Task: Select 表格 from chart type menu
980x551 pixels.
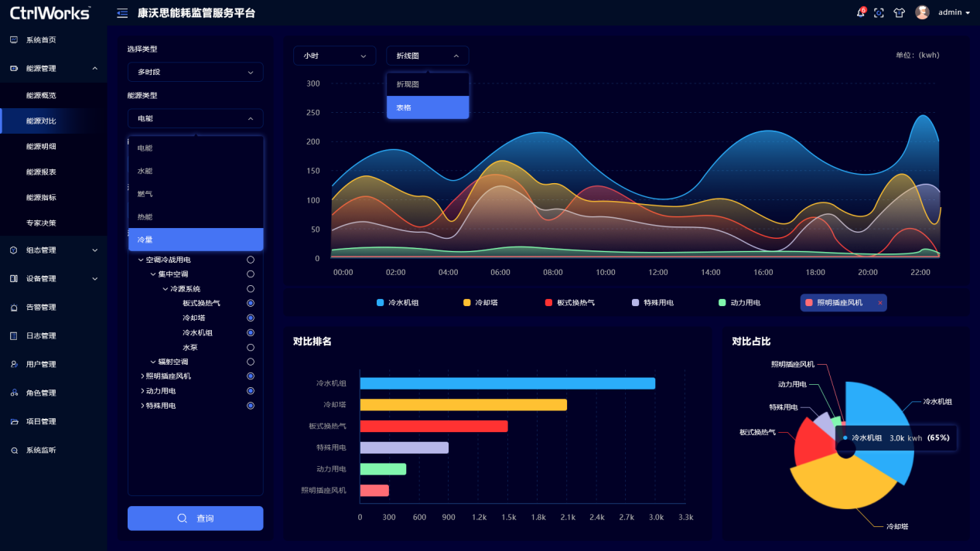Action: (x=428, y=107)
